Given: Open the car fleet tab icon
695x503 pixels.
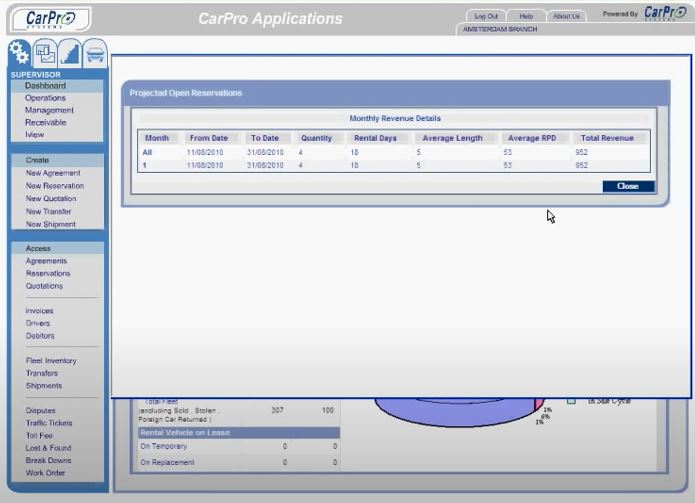Looking at the screenshot, I should [x=95, y=54].
